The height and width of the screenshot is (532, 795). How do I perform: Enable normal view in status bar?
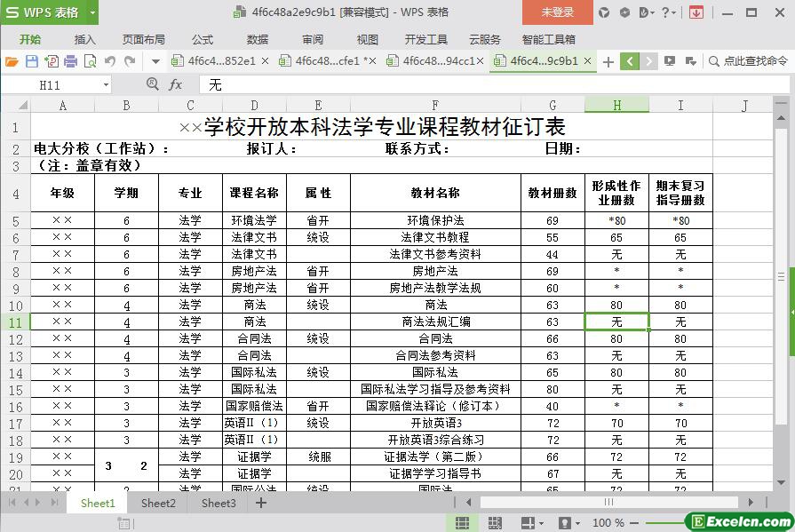pyautogui.click(x=462, y=523)
